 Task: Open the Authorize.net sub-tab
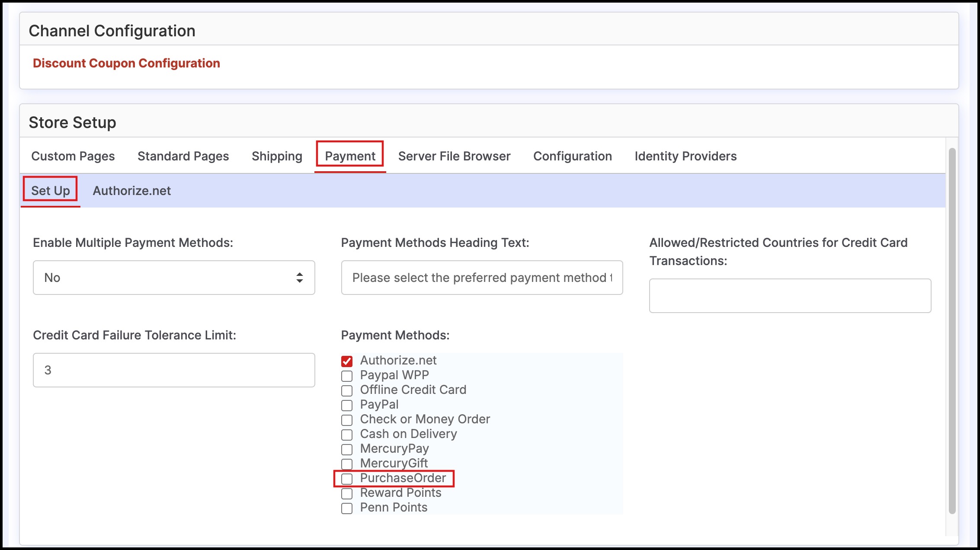pos(132,191)
